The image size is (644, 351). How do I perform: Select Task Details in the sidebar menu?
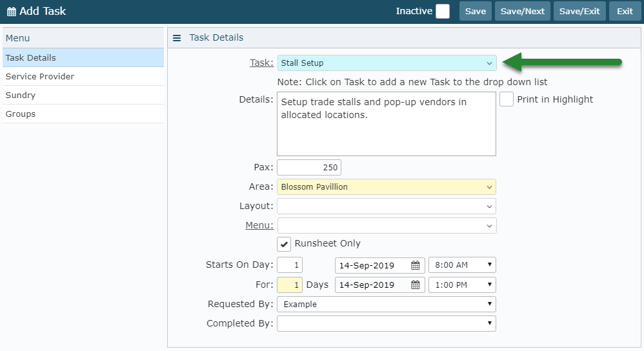click(83, 57)
